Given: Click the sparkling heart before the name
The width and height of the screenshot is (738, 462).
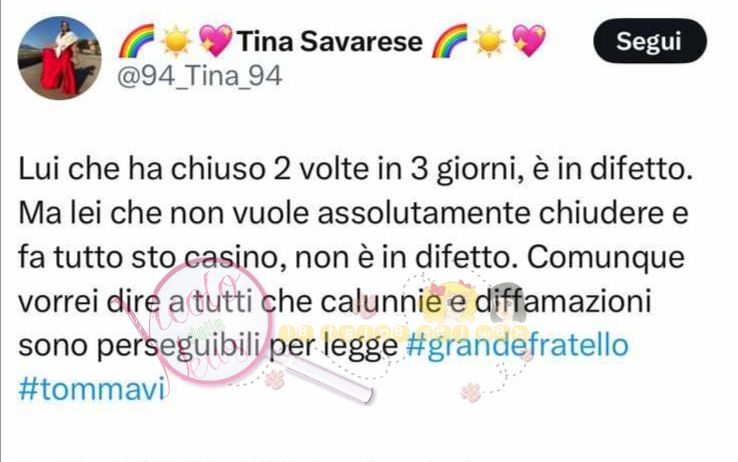Looking at the screenshot, I should coord(215,41).
